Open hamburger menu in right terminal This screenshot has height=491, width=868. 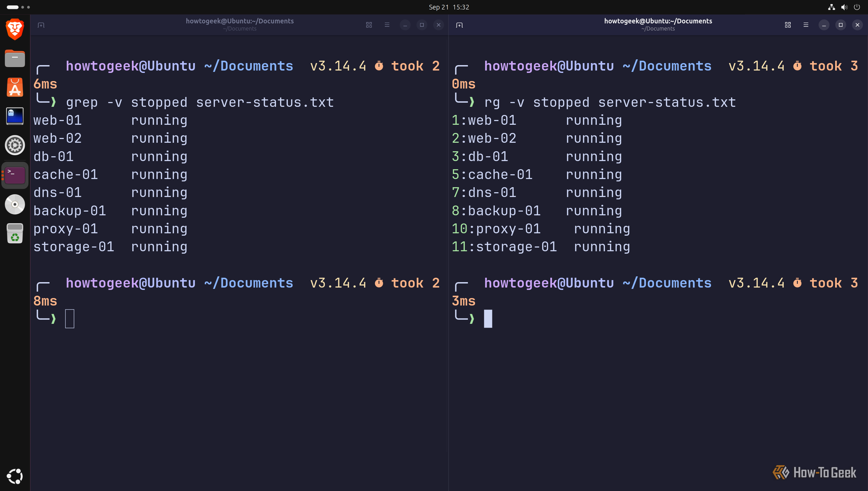tap(806, 25)
